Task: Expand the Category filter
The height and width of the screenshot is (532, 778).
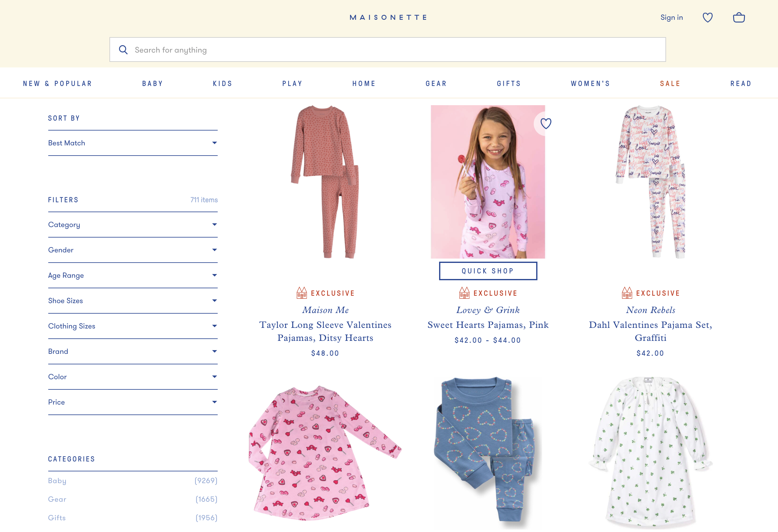Action: point(133,225)
